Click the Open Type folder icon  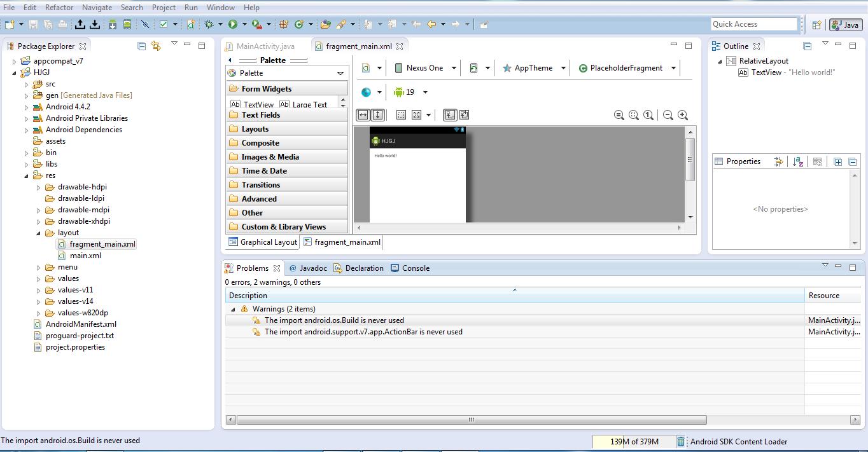pyautogui.click(x=326, y=24)
